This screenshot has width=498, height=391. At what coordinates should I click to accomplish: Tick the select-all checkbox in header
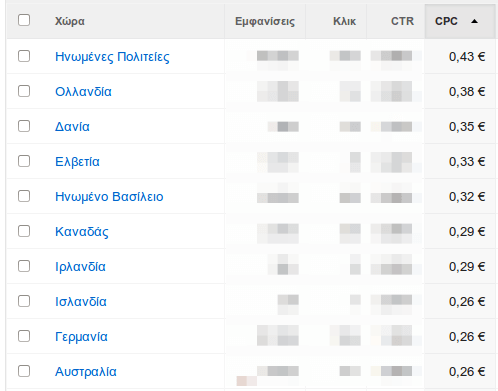click(x=24, y=20)
